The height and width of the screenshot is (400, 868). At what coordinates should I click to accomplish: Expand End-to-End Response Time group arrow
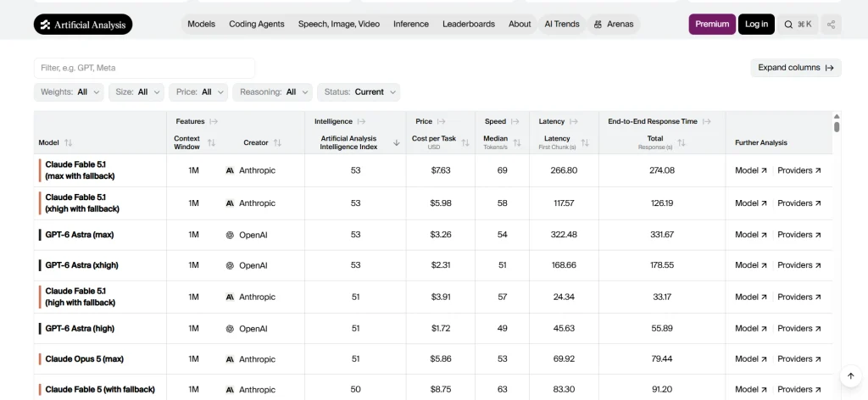point(706,121)
